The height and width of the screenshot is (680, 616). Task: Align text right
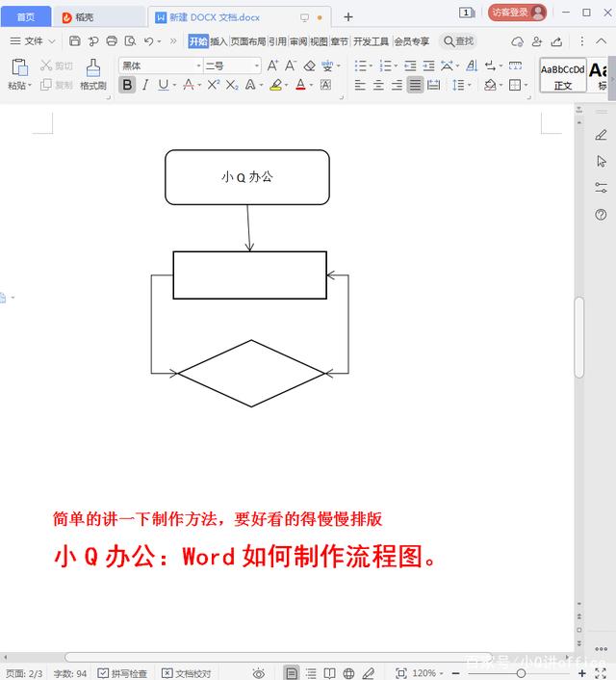[x=397, y=85]
